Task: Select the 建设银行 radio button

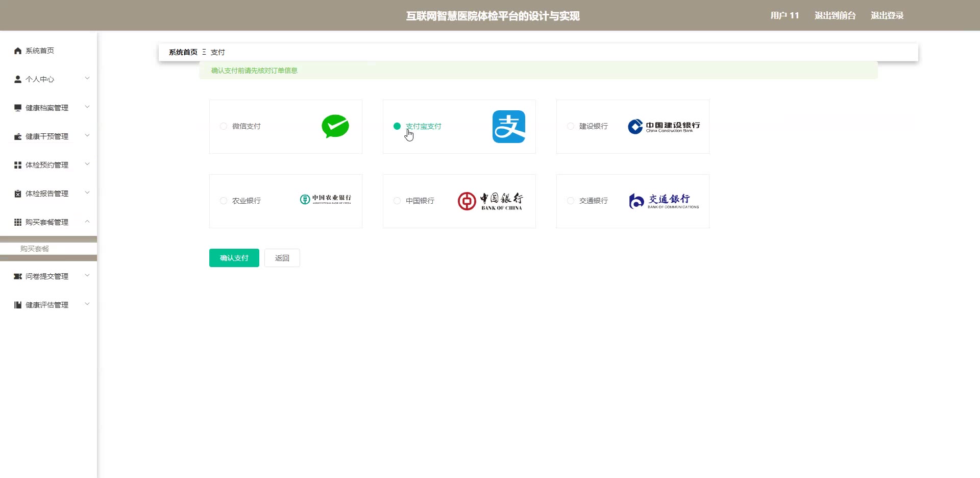Action: click(571, 126)
